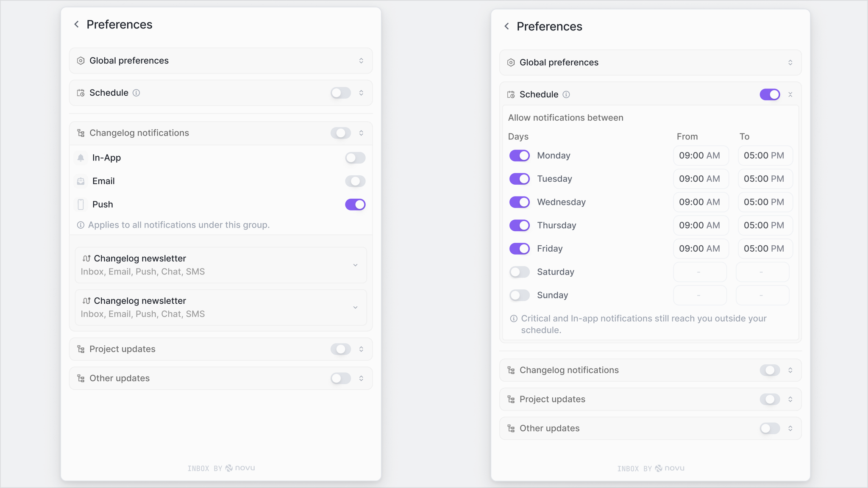Click the envelope icon next to Email
The width and height of the screenshot is (868, 488).
(81, 181)
